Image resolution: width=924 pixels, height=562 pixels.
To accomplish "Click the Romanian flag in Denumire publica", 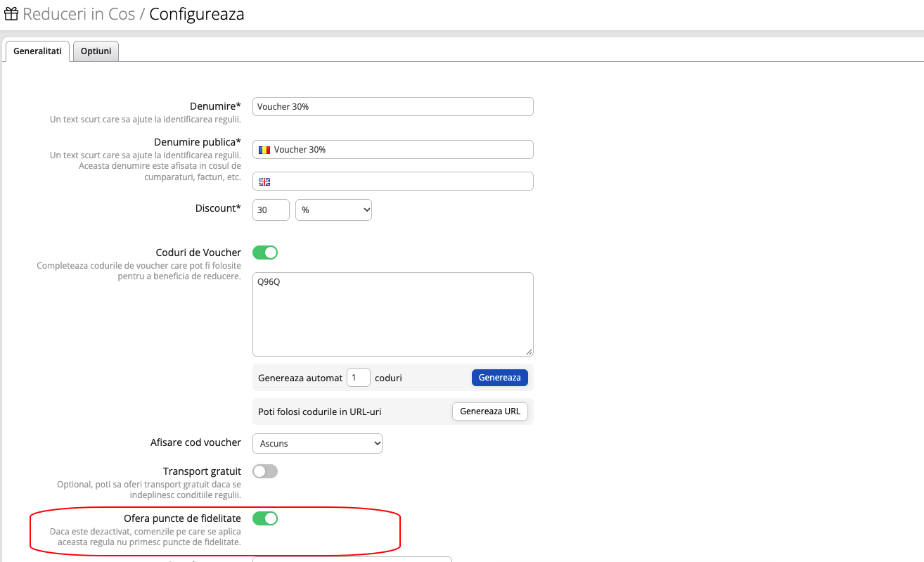I will (264, 150).
